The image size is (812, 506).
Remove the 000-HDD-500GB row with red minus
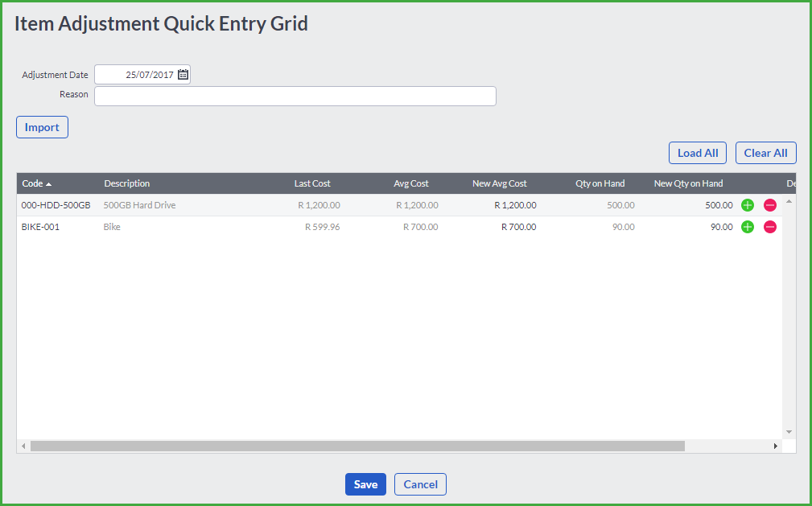point(770,205)
